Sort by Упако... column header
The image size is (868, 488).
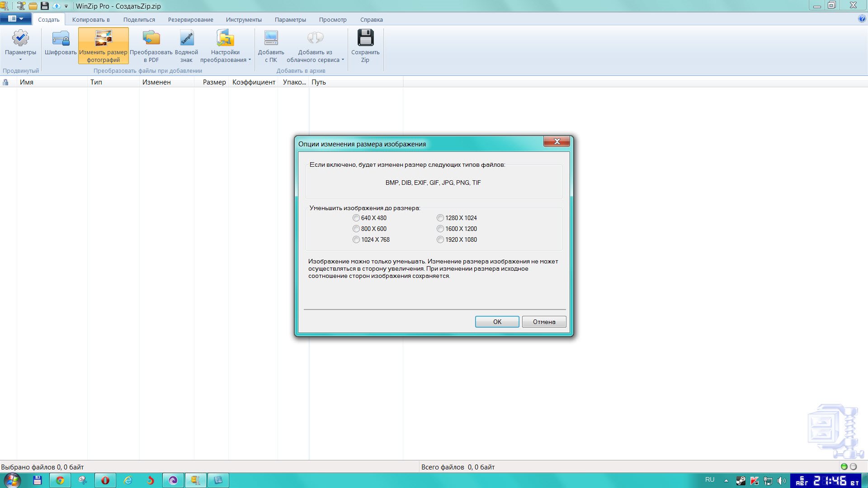(294, 82)
